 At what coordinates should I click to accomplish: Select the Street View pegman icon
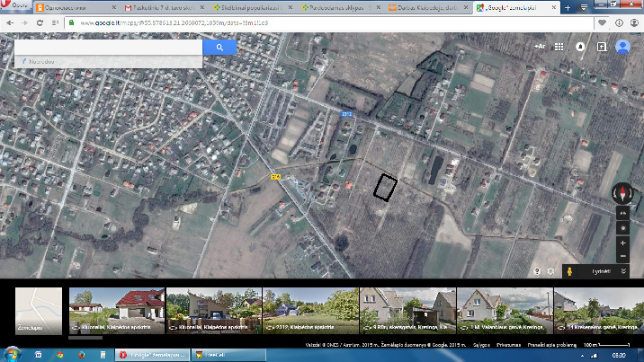point(568,270)
